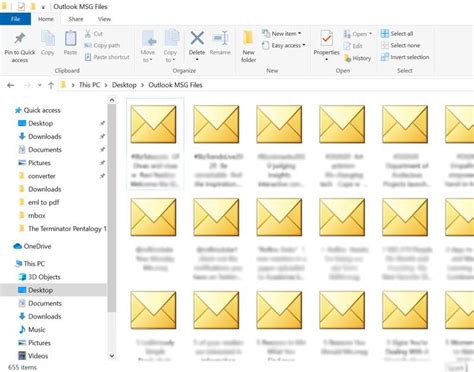
Task: Click the red Delete X icon
Action: [197, 38]
